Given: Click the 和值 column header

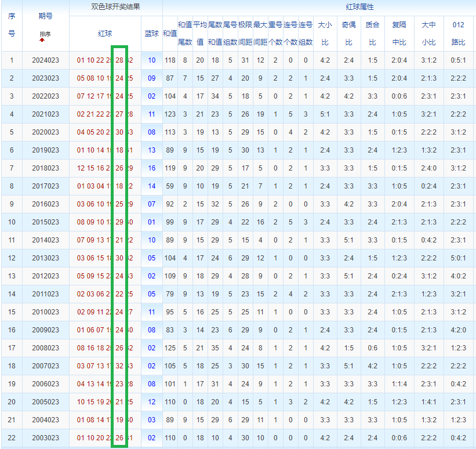Looking at the screenshot, I should pos(170,34).
